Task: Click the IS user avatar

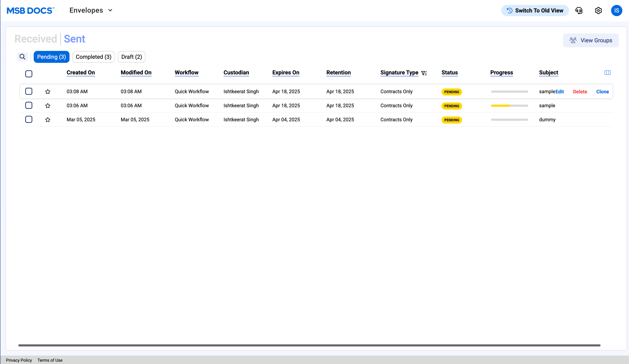Action: (616, 11)
